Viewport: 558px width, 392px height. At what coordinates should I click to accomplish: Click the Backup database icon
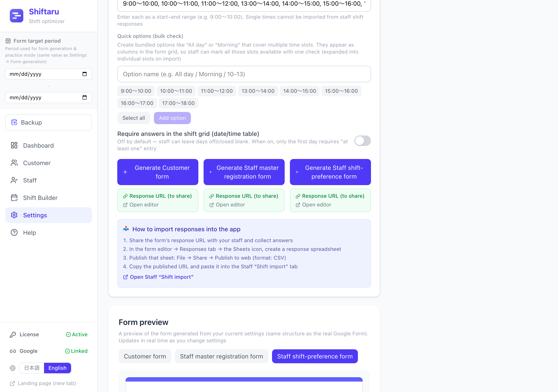tap(14, 122)
